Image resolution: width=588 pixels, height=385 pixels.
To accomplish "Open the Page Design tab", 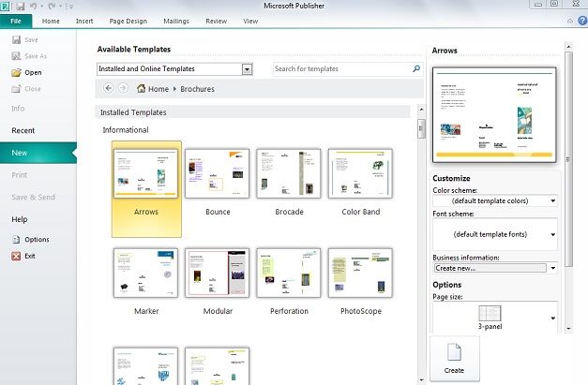I will [128, 22].
